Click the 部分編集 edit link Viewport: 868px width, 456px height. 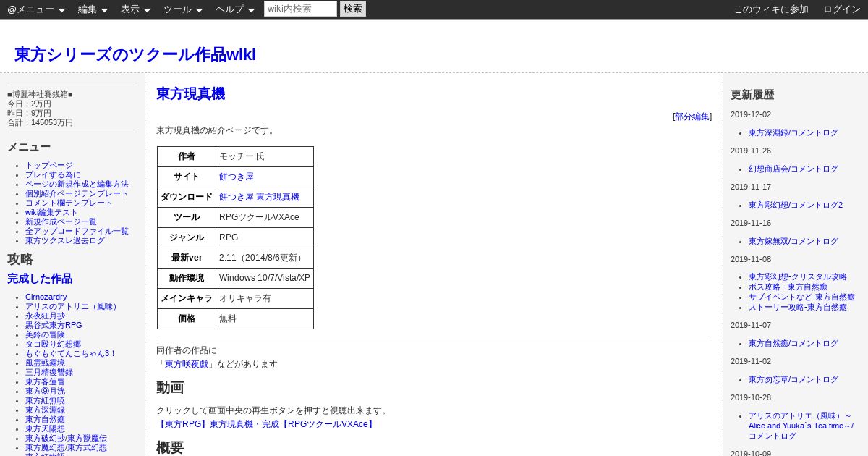click(692, 117)
